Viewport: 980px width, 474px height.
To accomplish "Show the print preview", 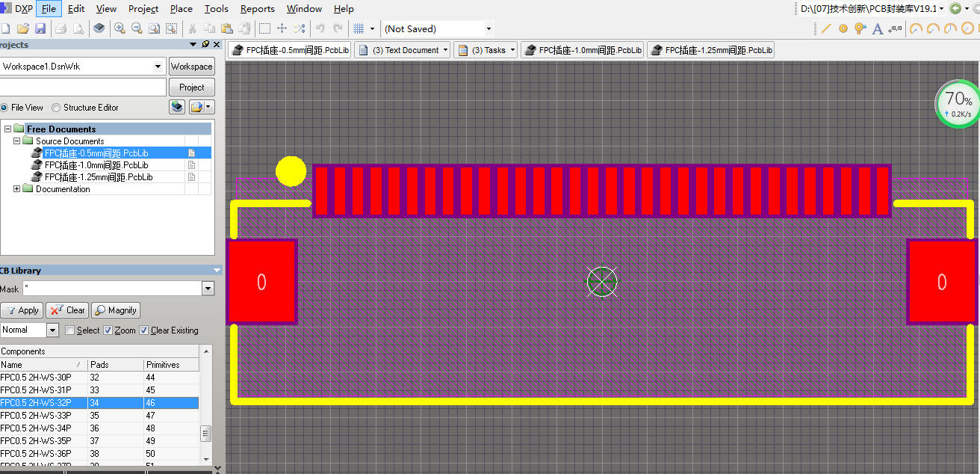I will (78, 28).
